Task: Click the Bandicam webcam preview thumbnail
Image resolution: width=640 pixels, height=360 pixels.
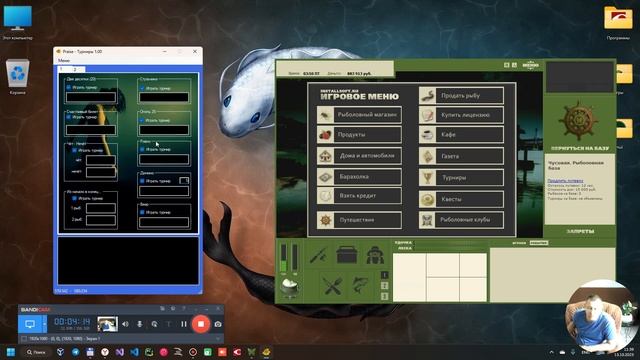Action: pyautogui.click(x=108, y=324)
